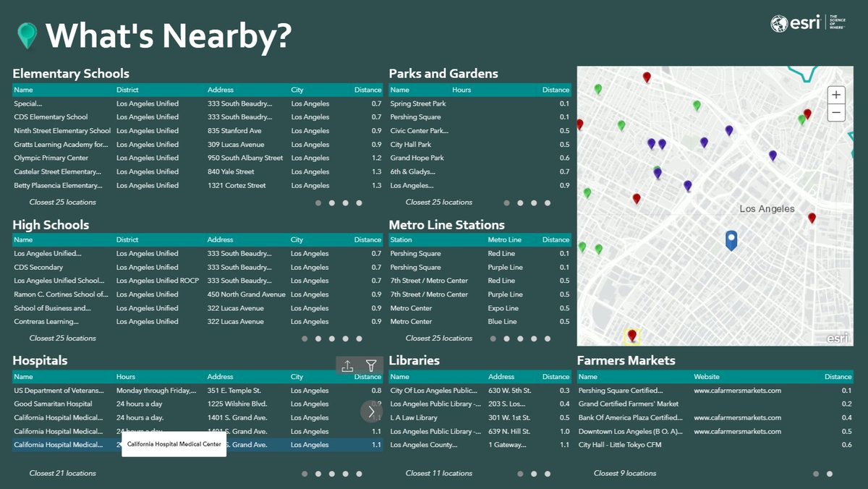Select Los Angeles County library row
The height and width of the screenshot is (489, 868).
tap(480, 445)
